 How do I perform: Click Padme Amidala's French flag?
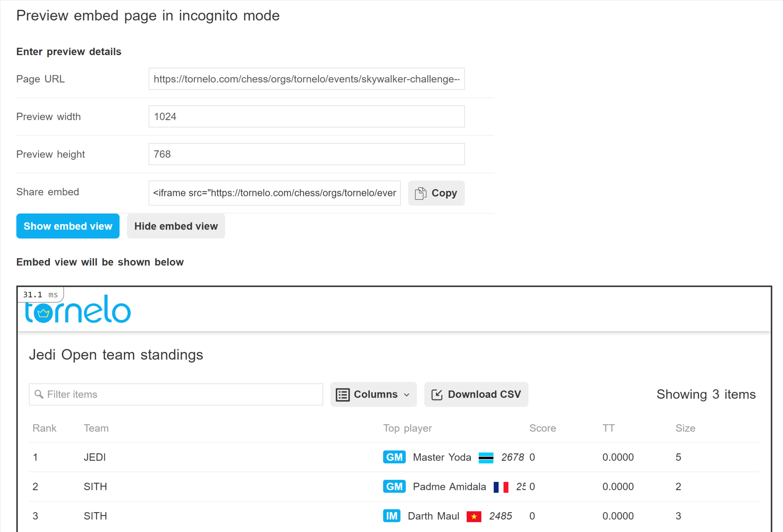(x=501, y=487)
